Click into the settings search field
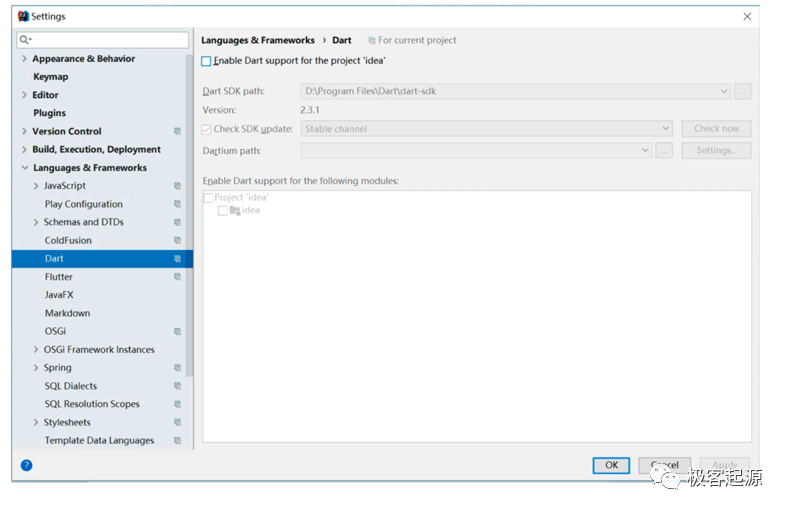 pyautogui.click(x=103, y=40)
